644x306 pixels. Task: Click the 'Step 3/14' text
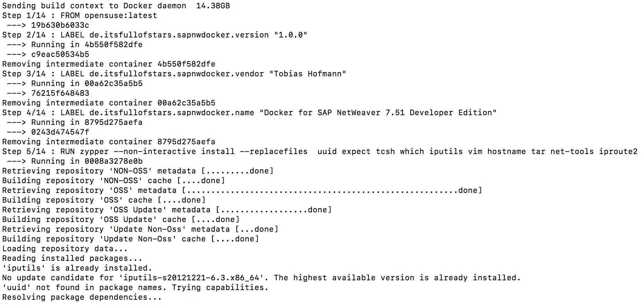point(24,74)
